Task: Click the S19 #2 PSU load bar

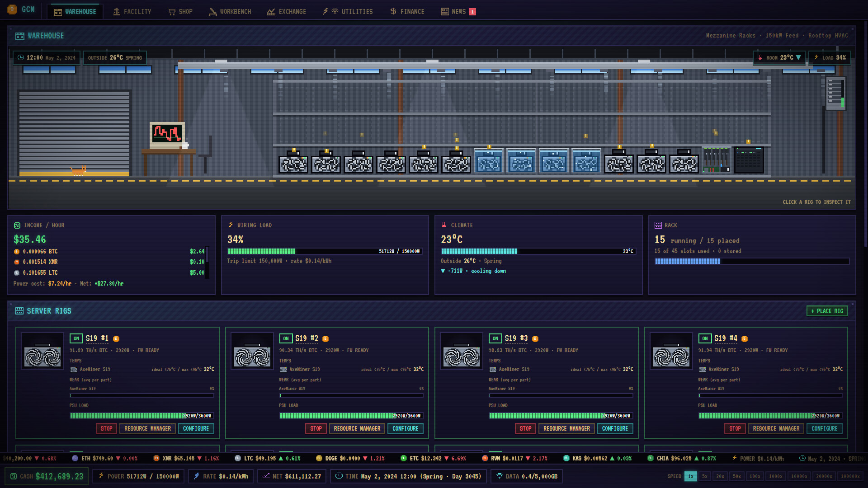Action: (351, 416)
